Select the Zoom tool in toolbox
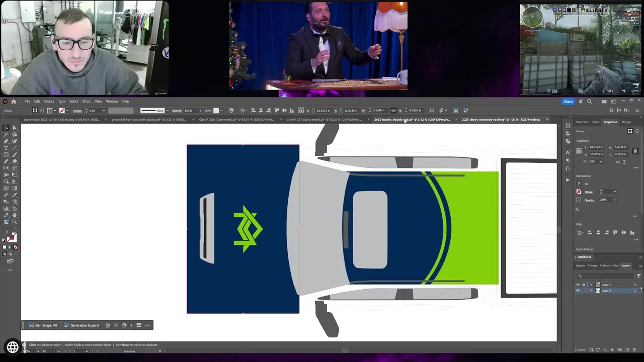644x362 pixels. pos(14,222)
